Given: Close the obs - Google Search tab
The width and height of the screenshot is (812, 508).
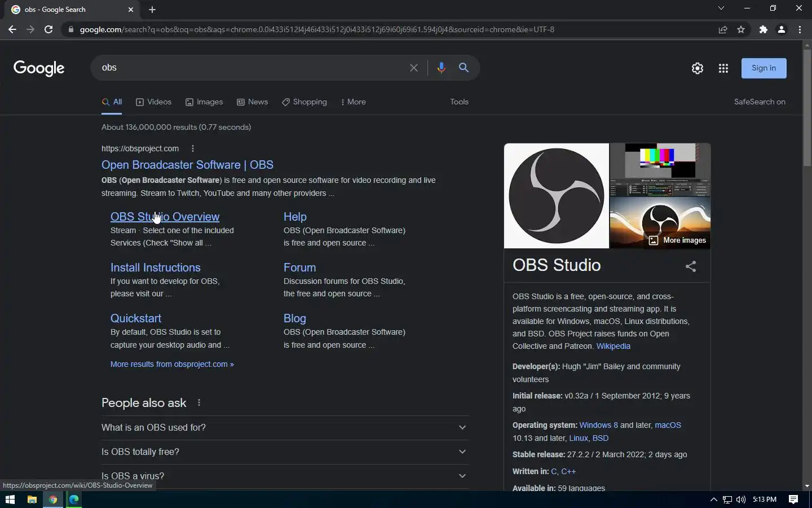Looking at the screenshot, I should click(x=131, y=10).
